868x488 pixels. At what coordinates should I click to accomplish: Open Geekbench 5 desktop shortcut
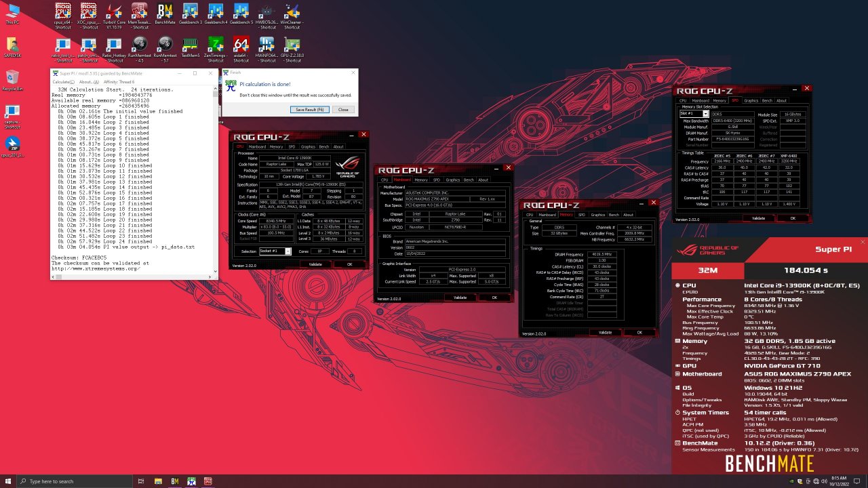click(x=241, y=14)
